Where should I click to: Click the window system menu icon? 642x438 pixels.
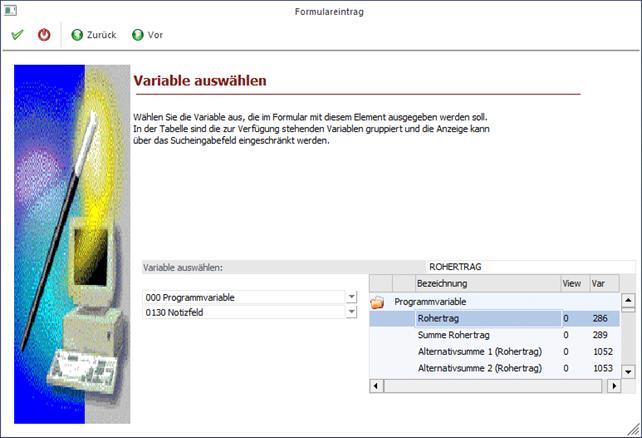[10, 10]
